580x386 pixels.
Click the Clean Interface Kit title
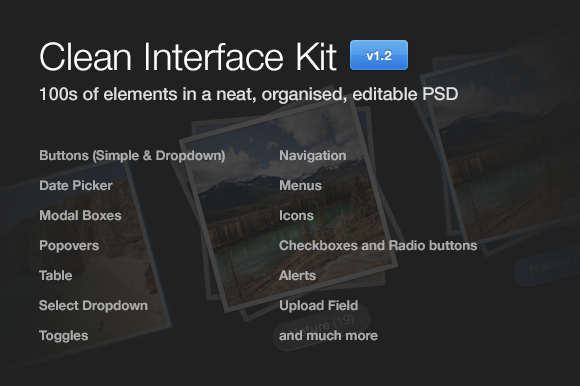(188, 56)
